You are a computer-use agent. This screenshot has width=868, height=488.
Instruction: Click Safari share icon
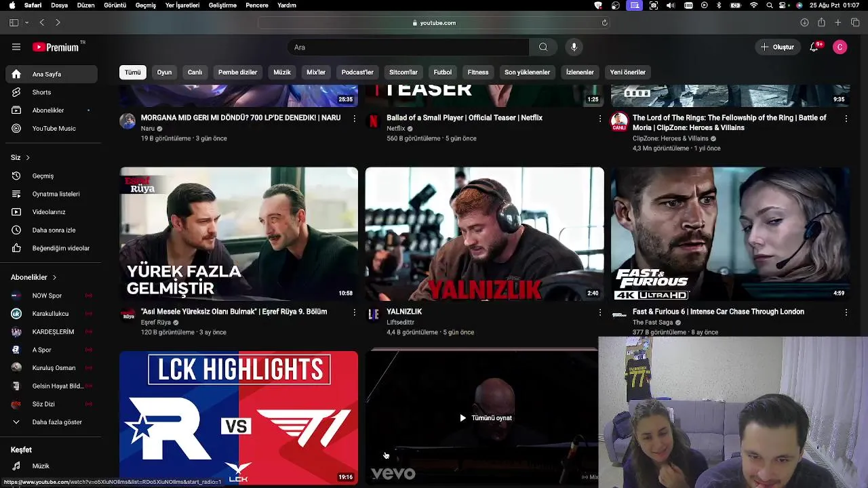pos(821,22)
